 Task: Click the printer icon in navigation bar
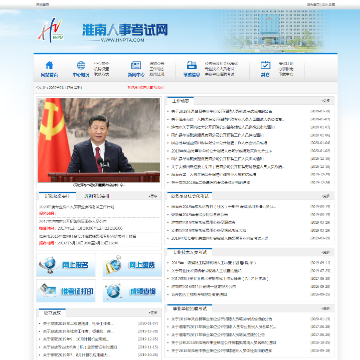[x=192, y=65]
